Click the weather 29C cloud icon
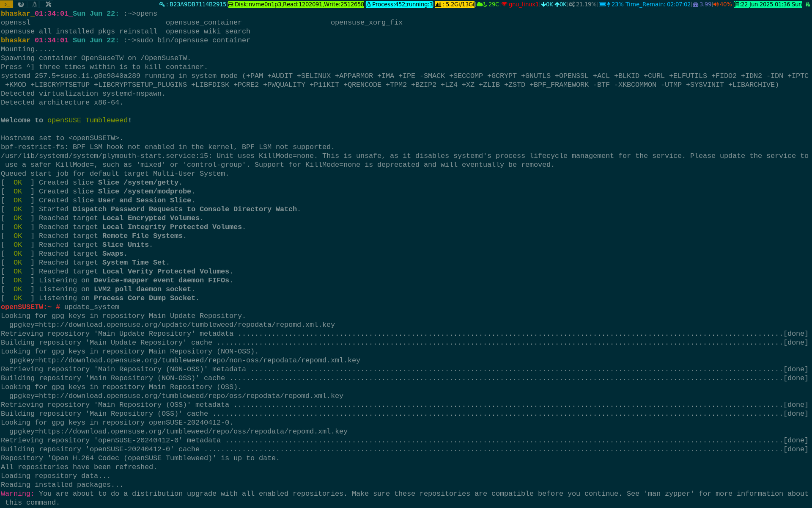The height and width of the screenshot is (508, 812). click(488, 4)
